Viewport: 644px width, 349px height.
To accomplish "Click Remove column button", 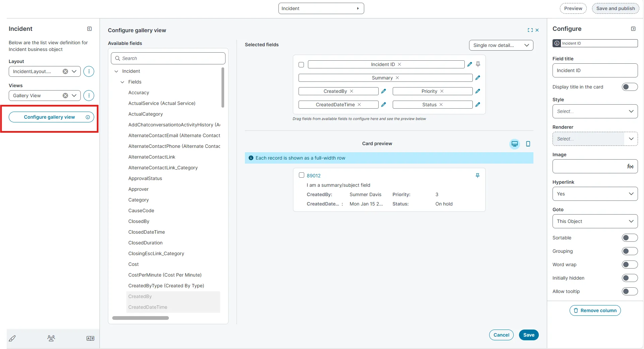I will click(x=595, y=310).
